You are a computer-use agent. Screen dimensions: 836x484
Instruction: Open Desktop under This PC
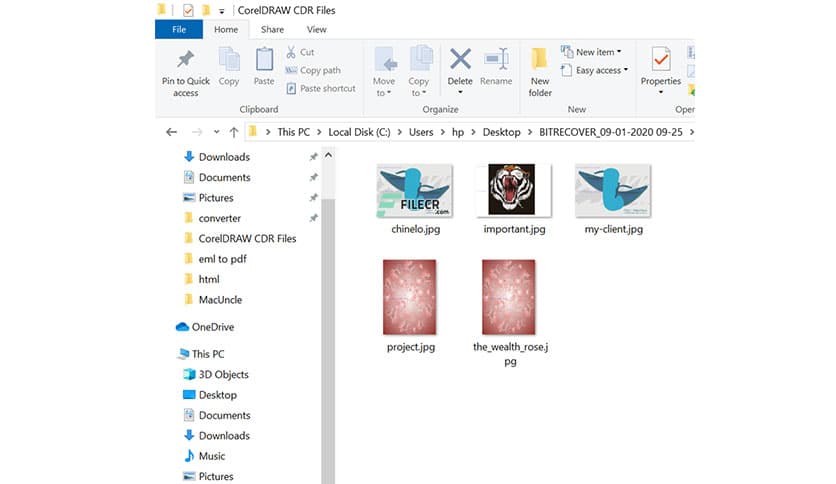[x=210, y=395]
